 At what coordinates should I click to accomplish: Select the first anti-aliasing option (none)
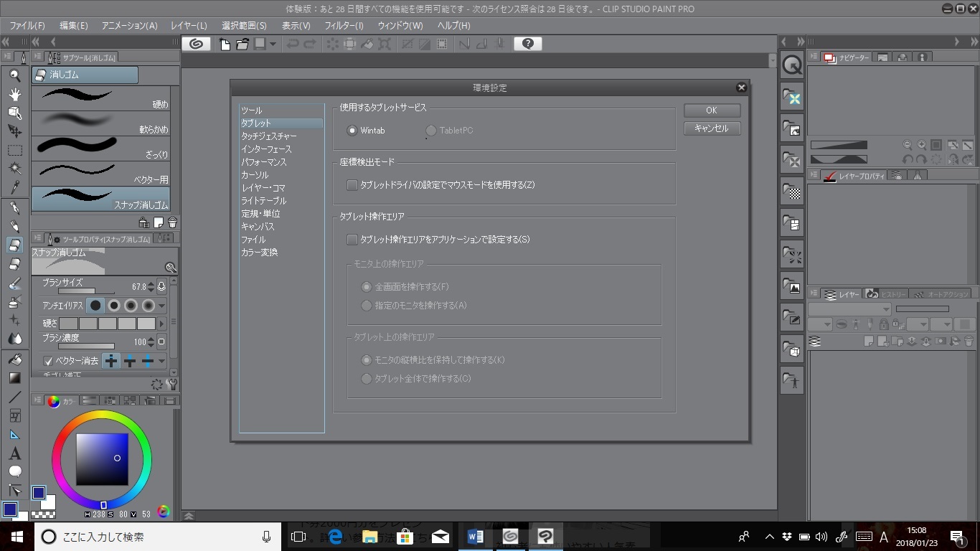coord(95,306)
